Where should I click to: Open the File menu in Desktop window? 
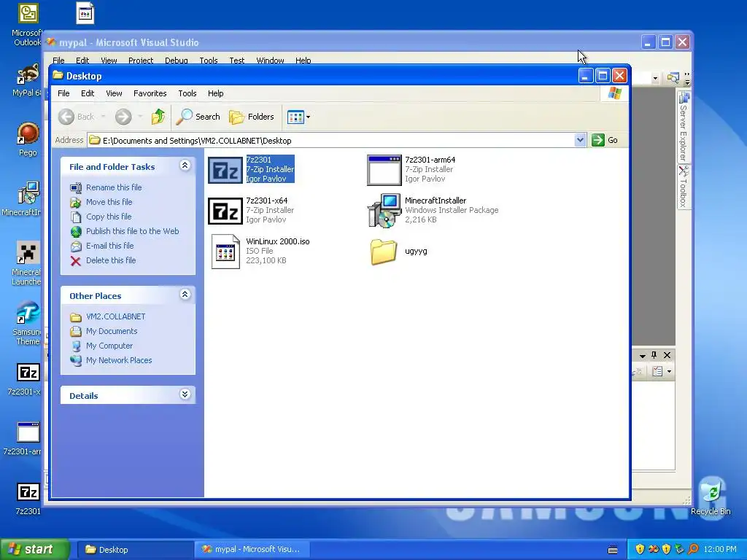click(x=63, y=93)
